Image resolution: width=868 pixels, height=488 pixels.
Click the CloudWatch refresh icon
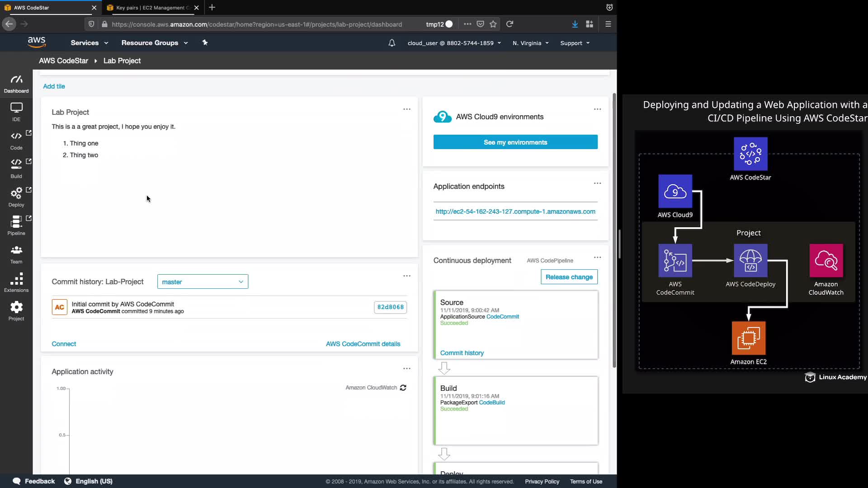tap(403, 388)
